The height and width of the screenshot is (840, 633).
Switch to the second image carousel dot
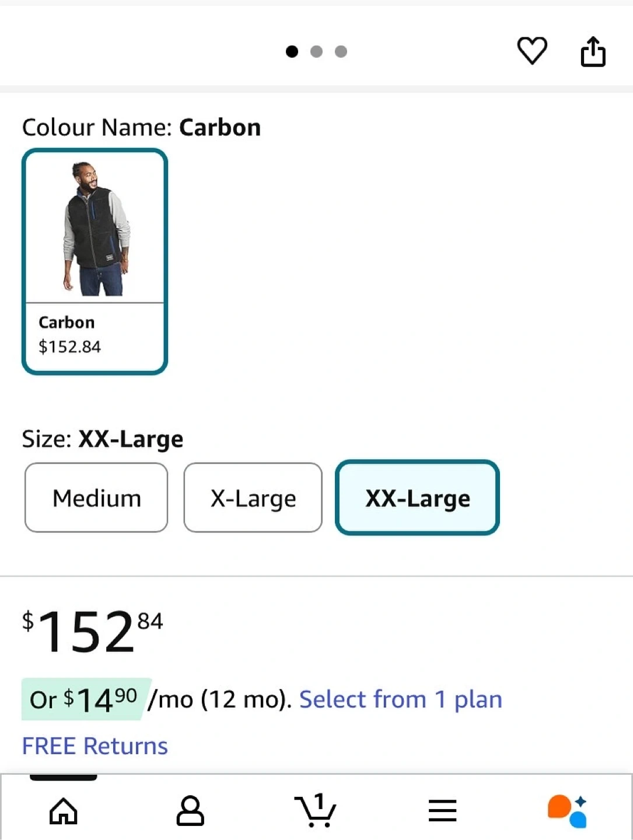click(317, 52)
